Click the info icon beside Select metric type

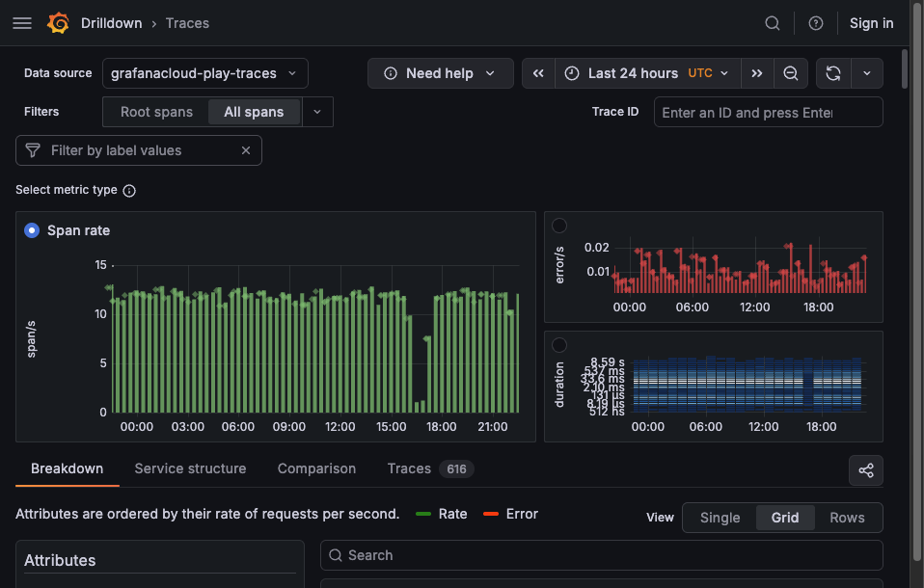tap(129, 190)
